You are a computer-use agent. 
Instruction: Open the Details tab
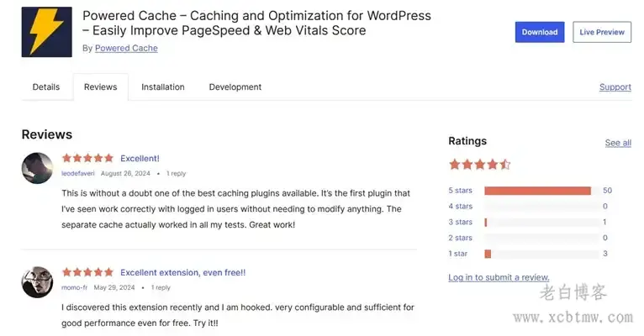click(x=46, y=87)
